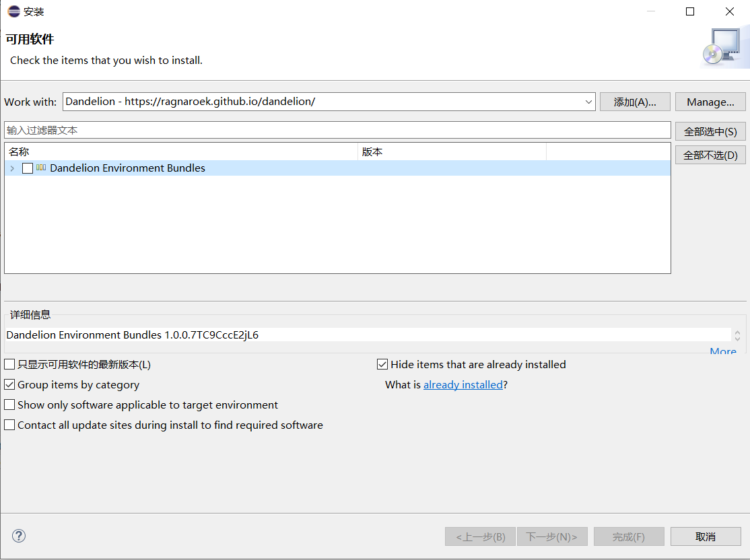Click the Eclipse icon in title bar
This screenshot has height=560, width=750.
click(x=13, y=11)
